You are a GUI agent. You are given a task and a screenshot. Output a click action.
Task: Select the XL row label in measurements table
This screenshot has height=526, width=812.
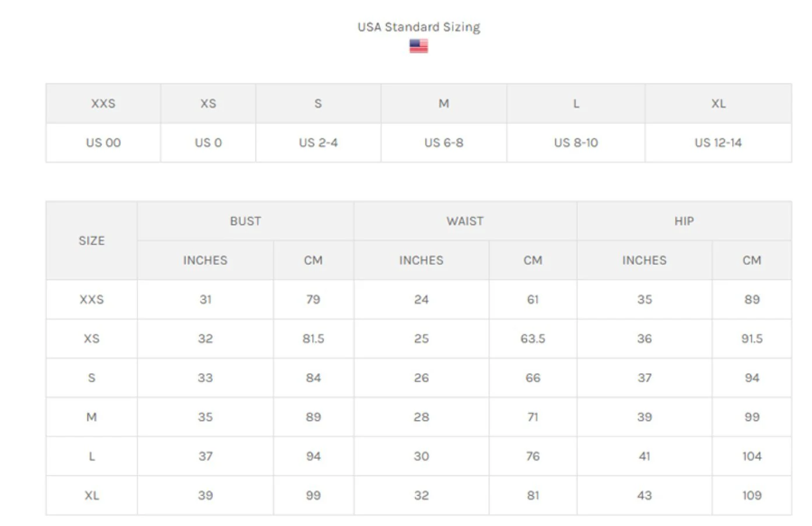(x=92, y=496)
